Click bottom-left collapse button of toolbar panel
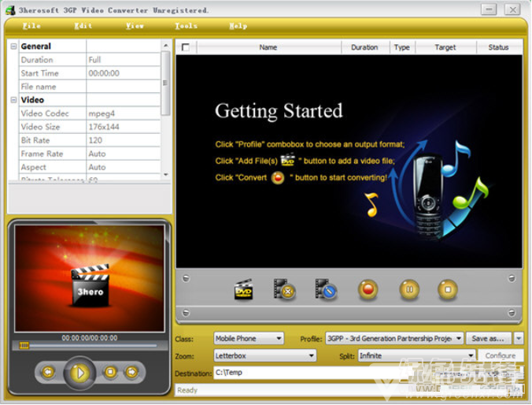The width and height of the screenshot is (532, 405). 186,313
